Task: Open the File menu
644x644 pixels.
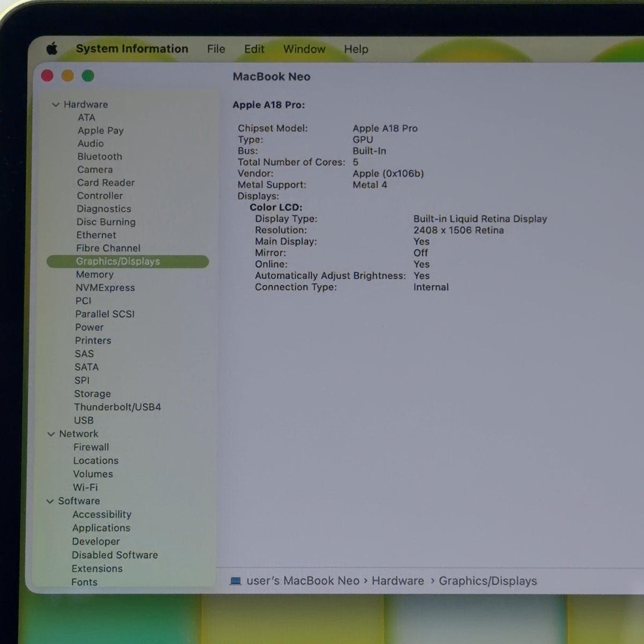Action: click(x=216, y=49)
